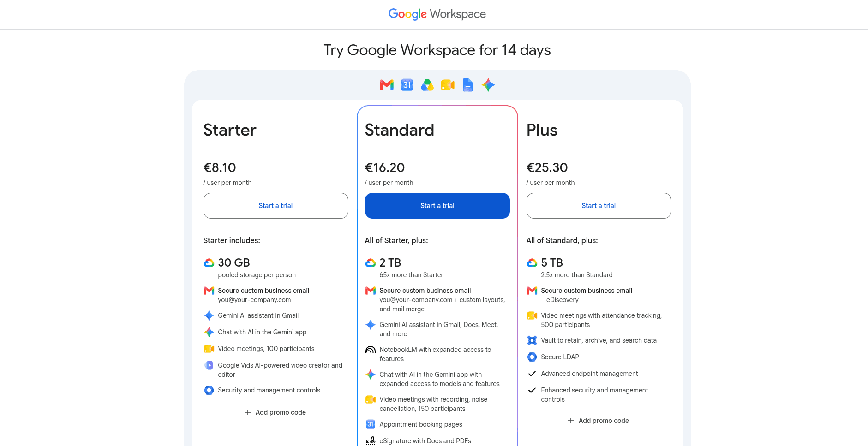Click the Google Calendar icon at top
Viewport: 868px width, 446px height.
tap(407, 84)
